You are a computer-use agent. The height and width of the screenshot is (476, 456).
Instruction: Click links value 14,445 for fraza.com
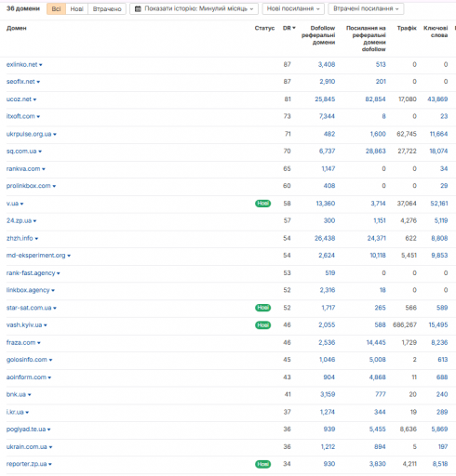coord(376,342)
